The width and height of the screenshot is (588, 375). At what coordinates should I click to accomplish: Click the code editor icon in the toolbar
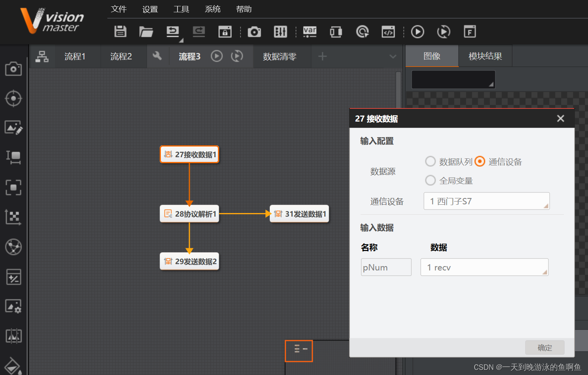[388, 32]
